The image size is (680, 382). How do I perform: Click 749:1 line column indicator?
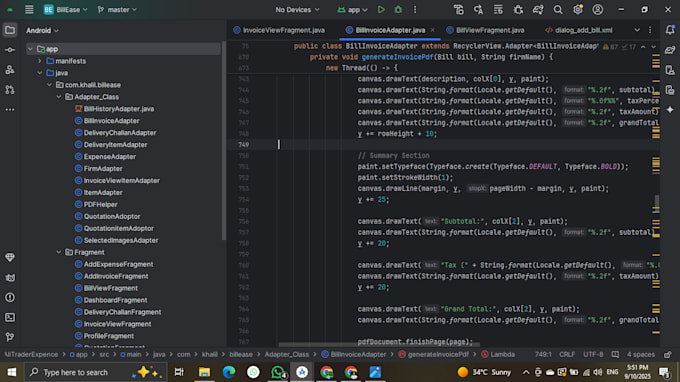[543, 355]
